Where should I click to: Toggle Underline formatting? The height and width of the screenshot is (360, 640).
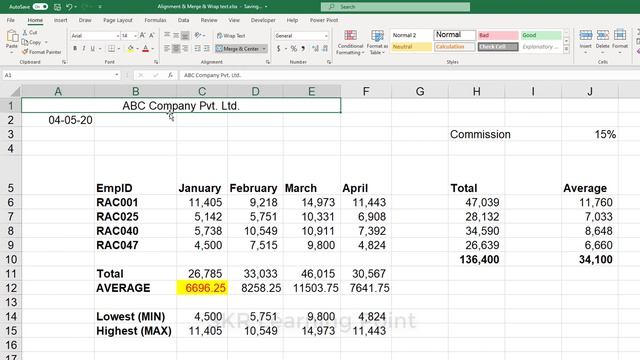(93, 49)
